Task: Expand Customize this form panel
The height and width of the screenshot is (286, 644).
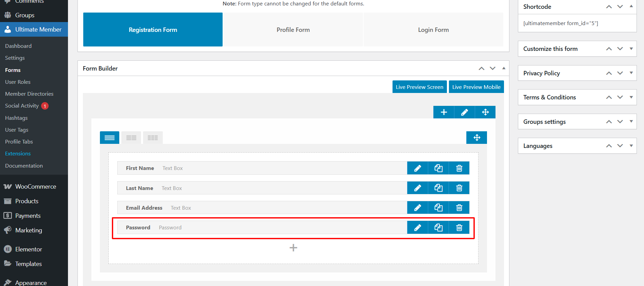Action: coord(631,49)
